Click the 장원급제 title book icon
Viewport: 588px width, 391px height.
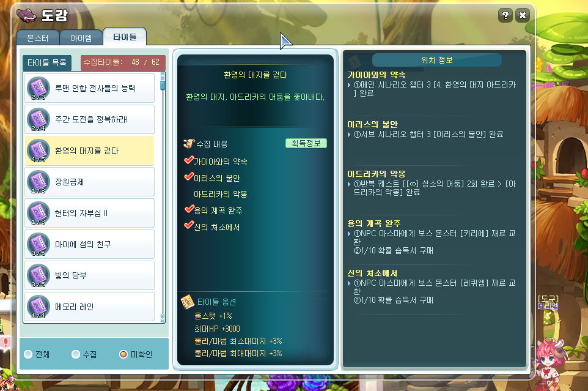(39, 182)
